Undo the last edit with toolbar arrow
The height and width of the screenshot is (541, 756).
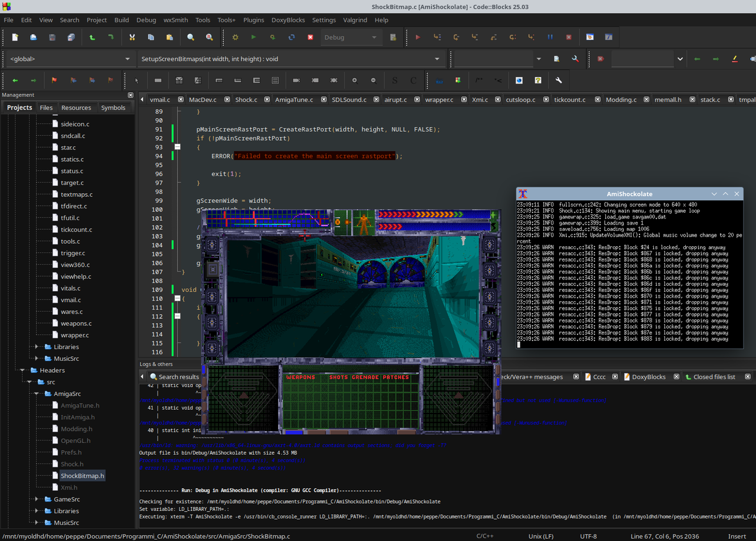click(92, 37)
